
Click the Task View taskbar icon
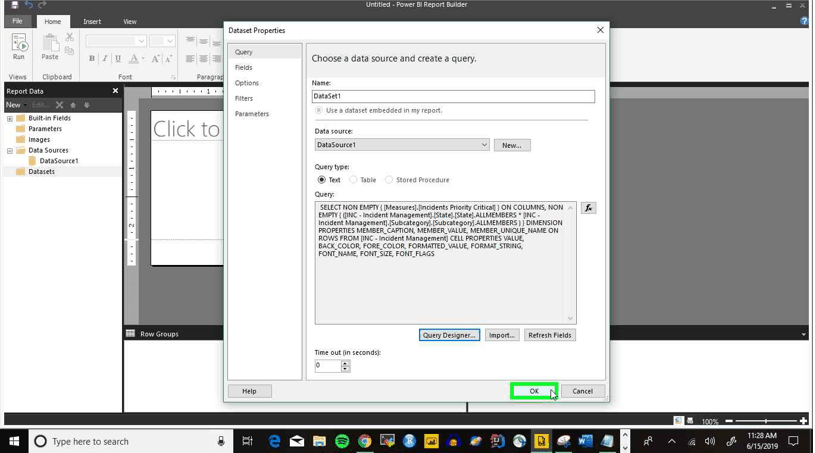tap(247, 441)
